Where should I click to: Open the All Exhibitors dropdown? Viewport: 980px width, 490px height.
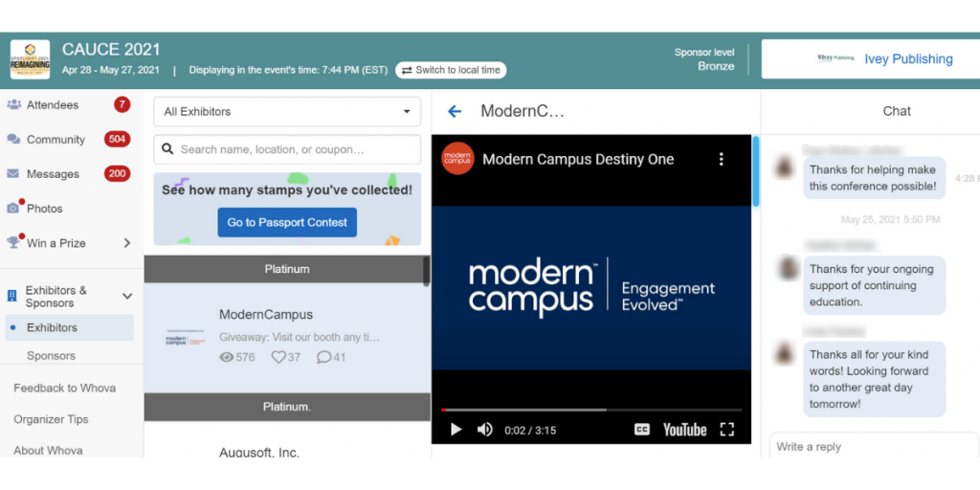(287, 111)
